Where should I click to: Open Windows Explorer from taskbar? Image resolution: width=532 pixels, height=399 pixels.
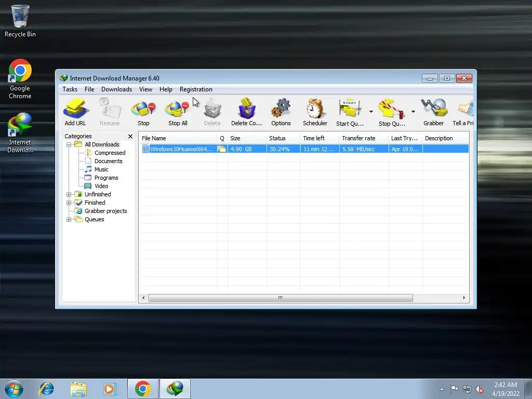coord(78,389)
